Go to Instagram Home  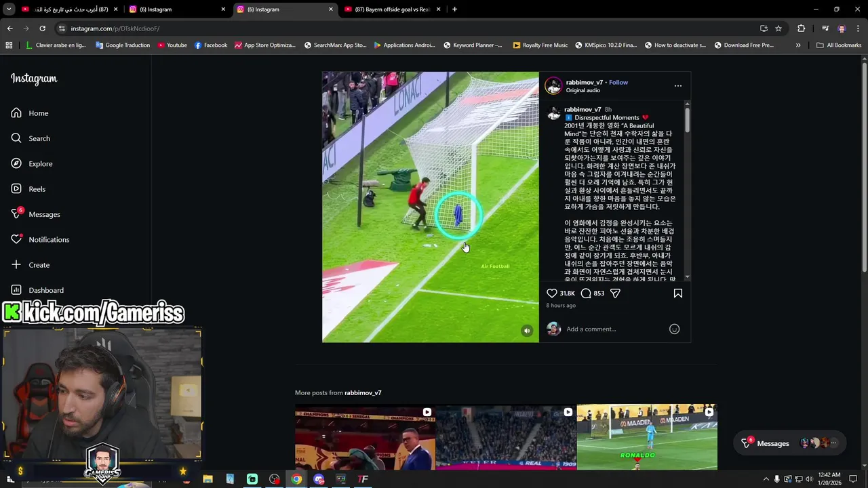point(30,113)
